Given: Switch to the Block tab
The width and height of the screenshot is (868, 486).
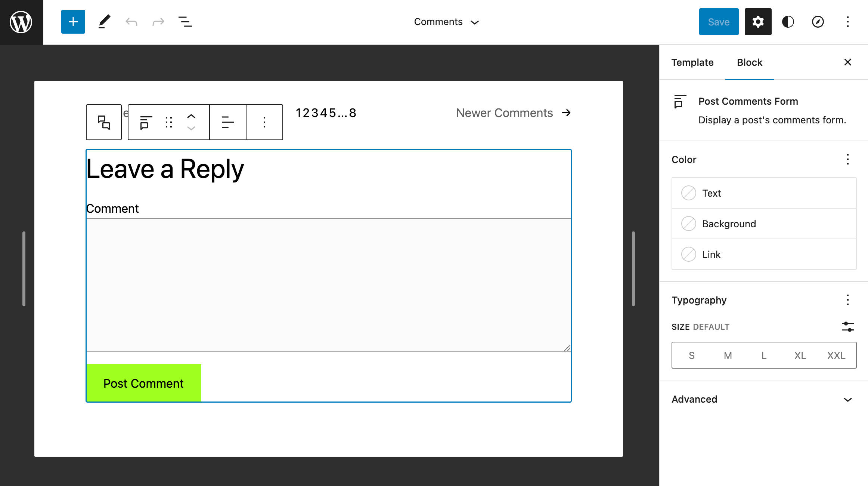Looking at the screenshot, I should point(749,61).
